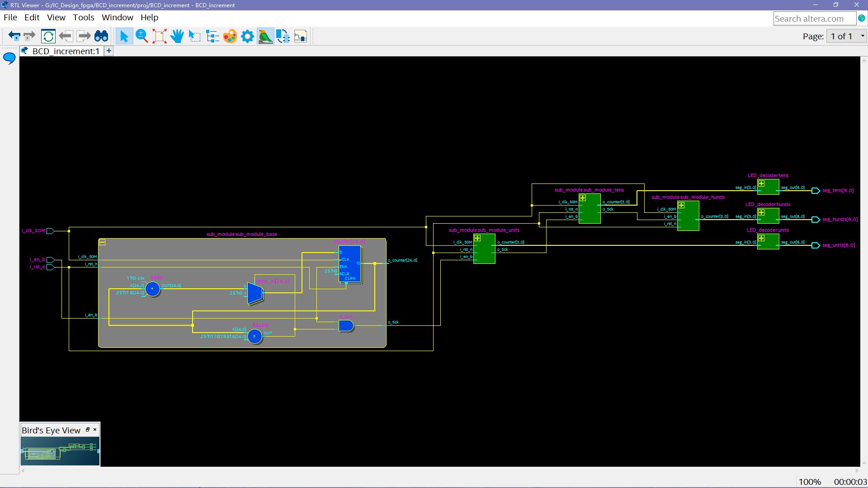The width and height of the screenshot is (868, 488).
Task: Close the Bird's Eye View panel
Action: [95, 430]
